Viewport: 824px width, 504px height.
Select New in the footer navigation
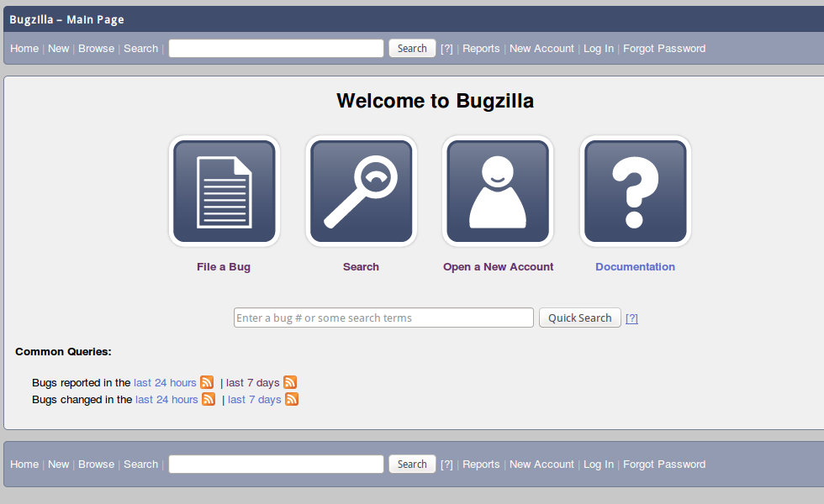pyautogui.click(x=58, y=464)
